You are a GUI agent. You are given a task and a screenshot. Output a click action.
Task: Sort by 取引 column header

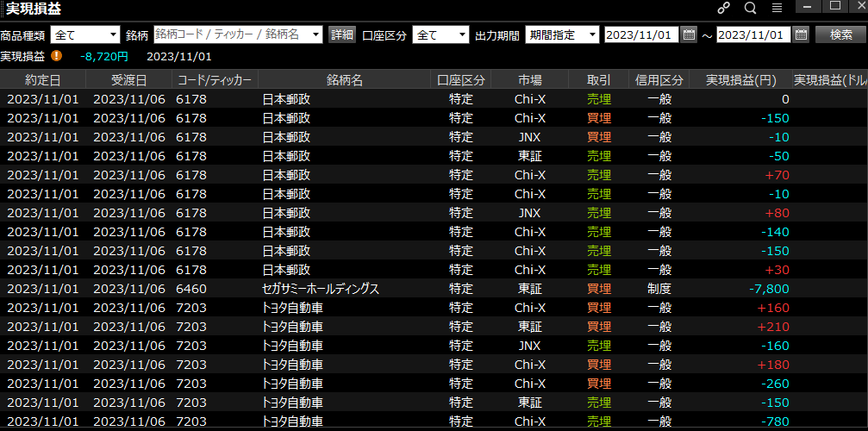point(599,80)
